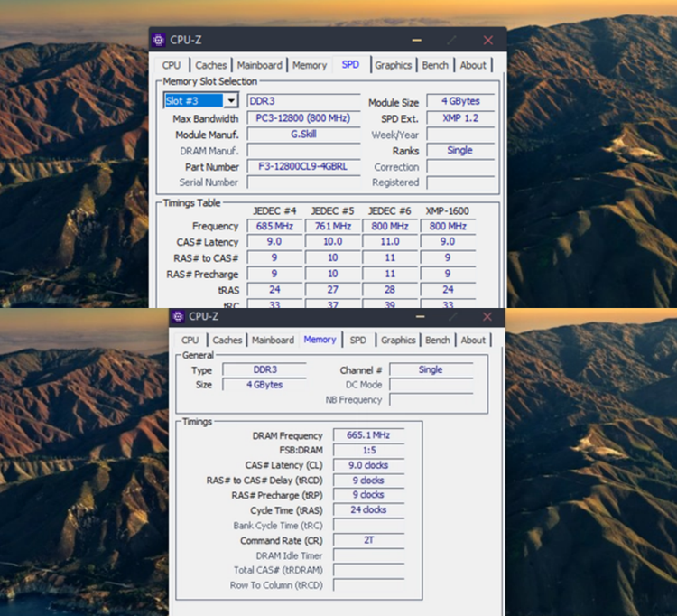Switch to the SPD tab in the Memory window
677x616 pixels.
pyautogui.click(x=358, y=341)
